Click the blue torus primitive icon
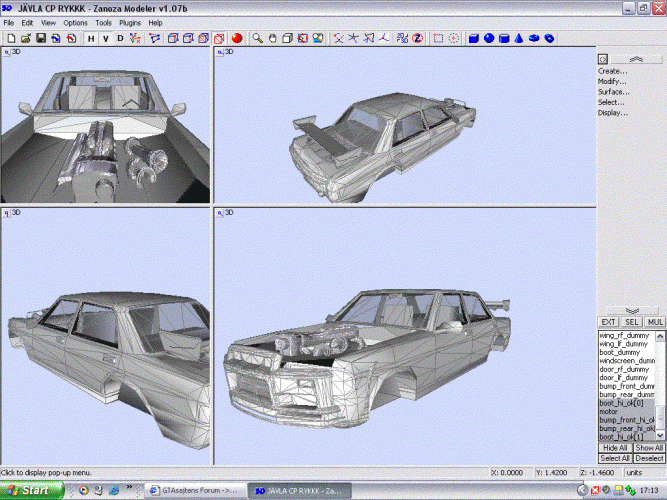This screenshot has height=500, width=667. click(534, 38)
